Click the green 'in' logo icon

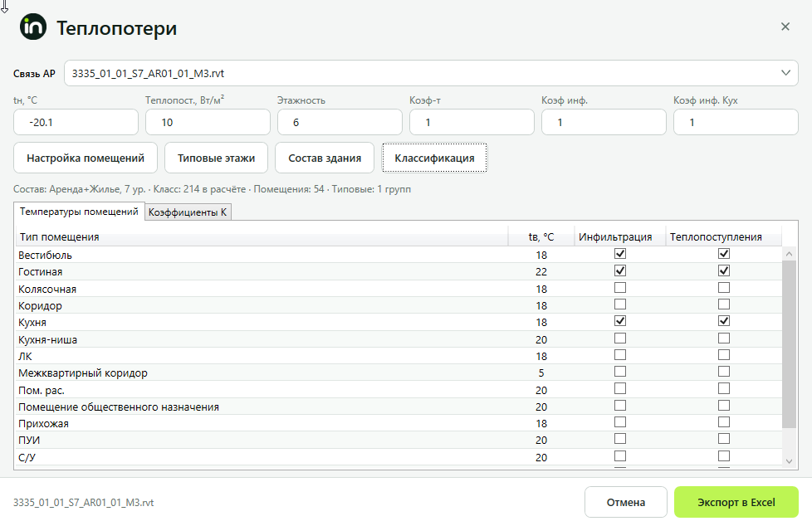click(33, 27)
